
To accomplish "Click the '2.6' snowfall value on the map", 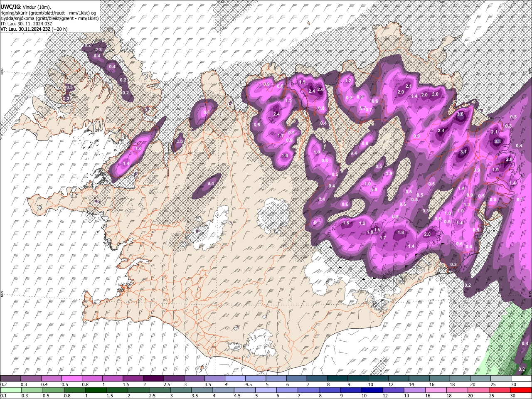I will [x=320, y=89].
